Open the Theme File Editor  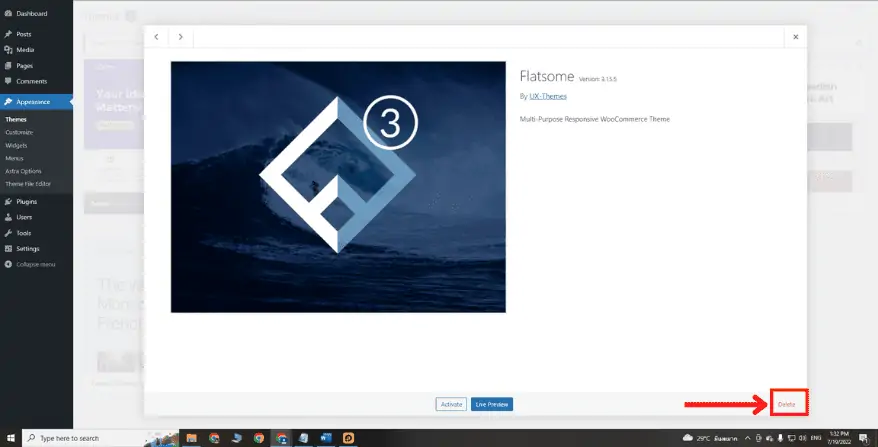(28, 184)
